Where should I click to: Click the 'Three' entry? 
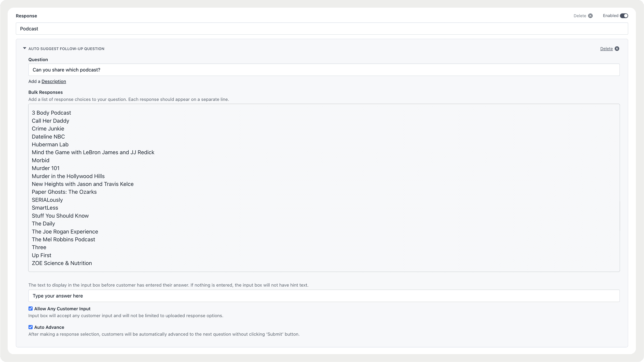tap(39, 247)
